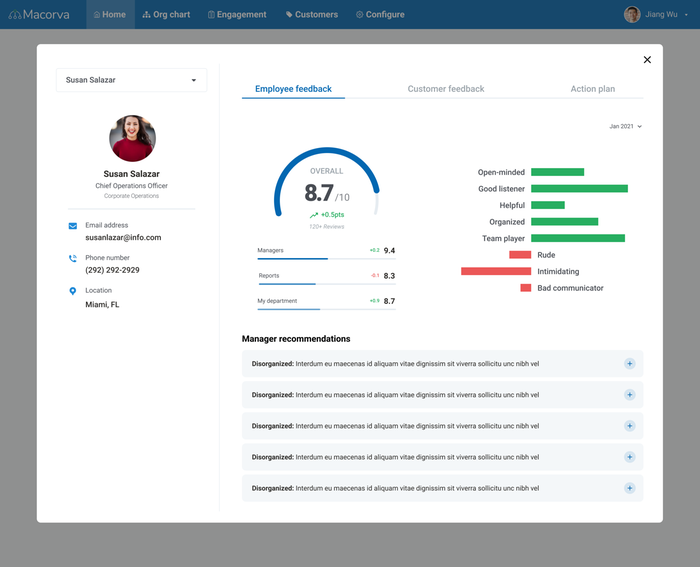Expand the fifth Disorganized recommendation
This screenshot has height=567, width=700.
tap(629, 488)
